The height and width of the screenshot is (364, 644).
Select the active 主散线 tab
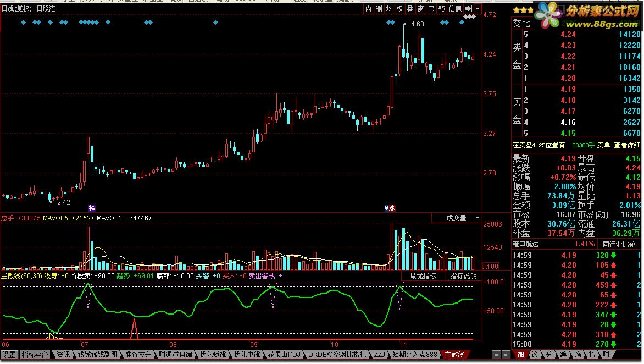[x=454, y=354]
